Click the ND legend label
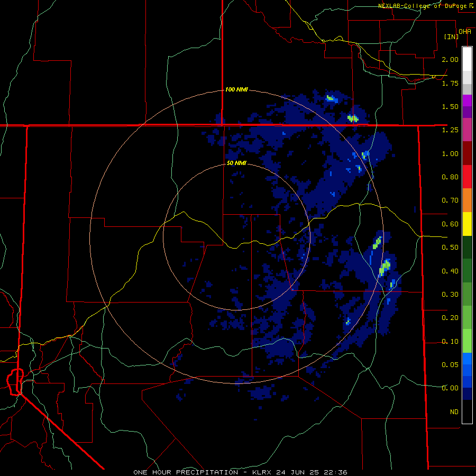The width and height of the screenshot is (476, 476). tap(454, 412)
